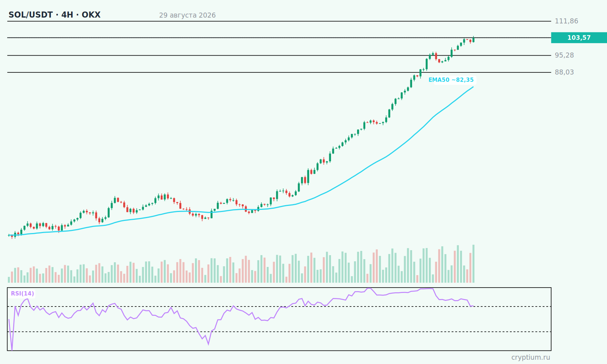
Task: Select the RSI(14) indicator label
Action: click(x=22, y=294)
